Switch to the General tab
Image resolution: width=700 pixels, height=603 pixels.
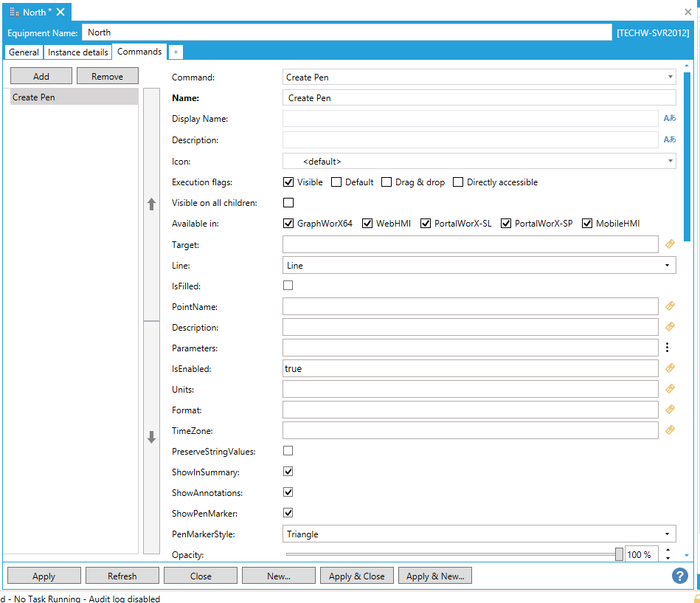pyautogui.click(x=24, y=52)
